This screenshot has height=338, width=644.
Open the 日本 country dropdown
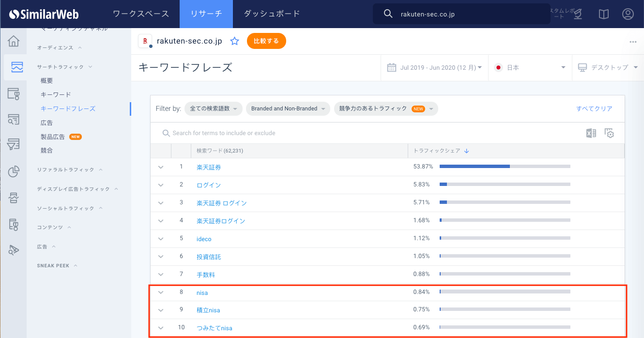[530, 68]
